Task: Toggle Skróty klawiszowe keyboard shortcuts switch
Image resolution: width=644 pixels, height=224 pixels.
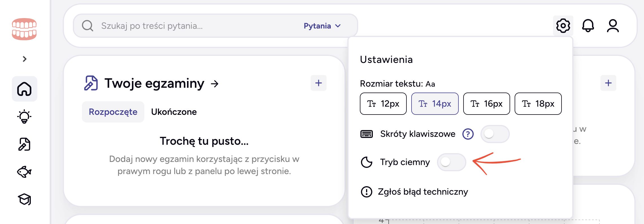Action: pyautogui.click(x=495, y=134)
